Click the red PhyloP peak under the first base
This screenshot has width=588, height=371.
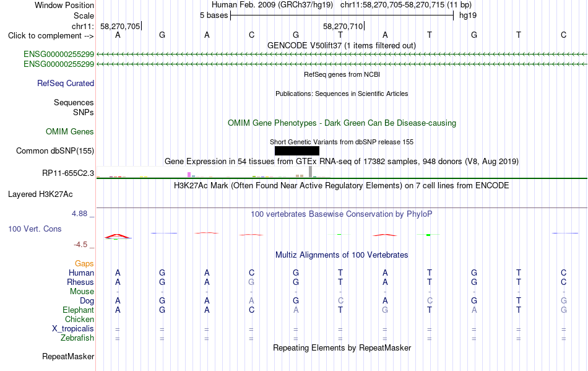click(x=118, y=237)
